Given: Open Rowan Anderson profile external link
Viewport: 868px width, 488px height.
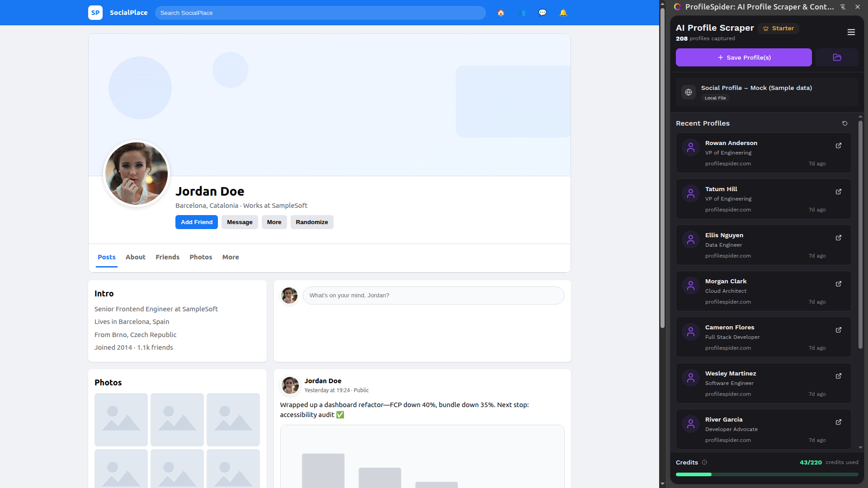Looking at the screenshot, I should pos(838,145).
